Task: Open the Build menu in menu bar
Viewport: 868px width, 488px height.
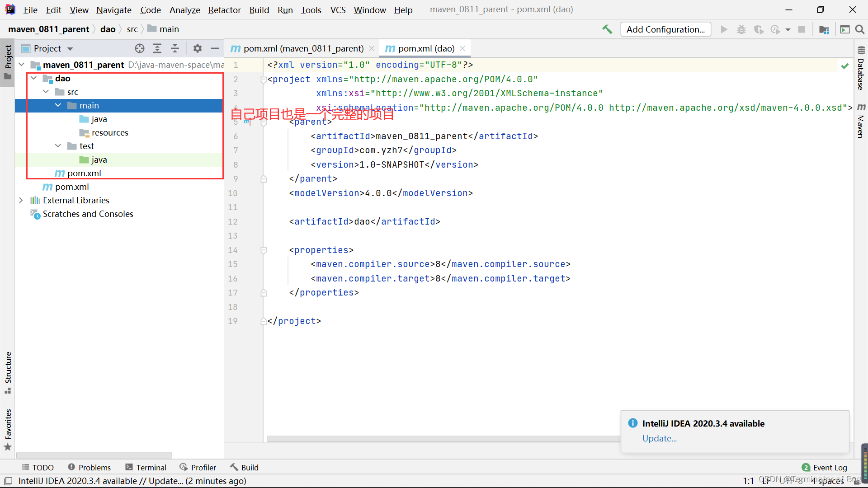Action: tap(259, 9)
